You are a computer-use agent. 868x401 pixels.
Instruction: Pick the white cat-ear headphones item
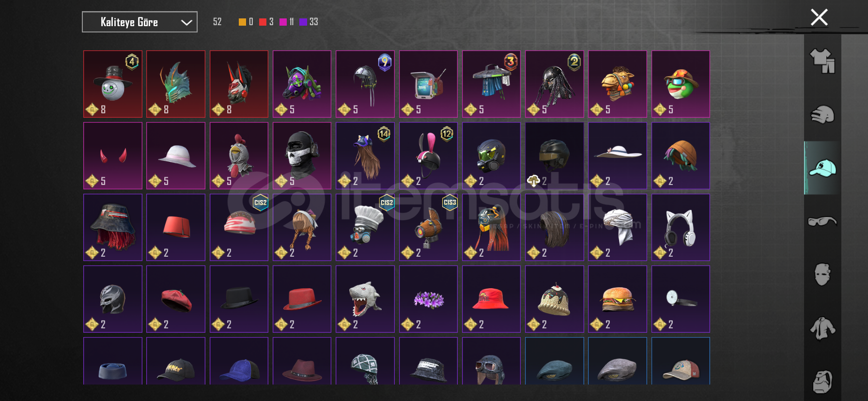point(681,227)
